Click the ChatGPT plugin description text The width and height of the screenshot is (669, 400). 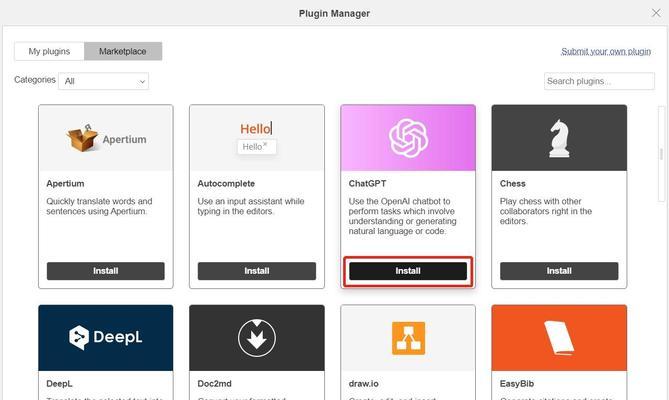click(x=402, y=216)
